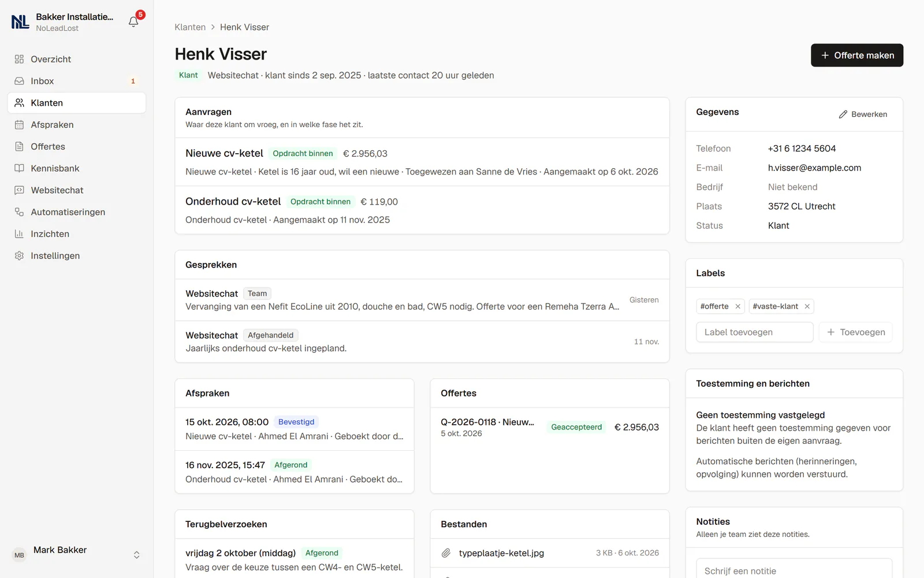
Task: Click Bewerken in the Gegevens card
Action: [863, 114]
